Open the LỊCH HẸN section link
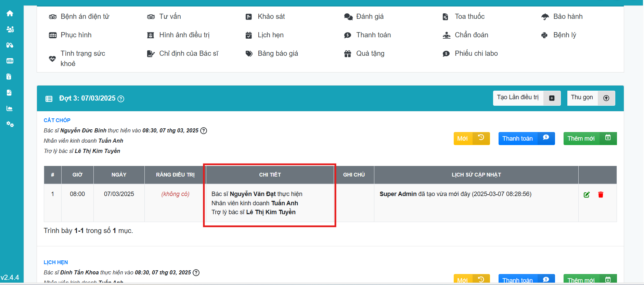 click(x=56, y=262)
